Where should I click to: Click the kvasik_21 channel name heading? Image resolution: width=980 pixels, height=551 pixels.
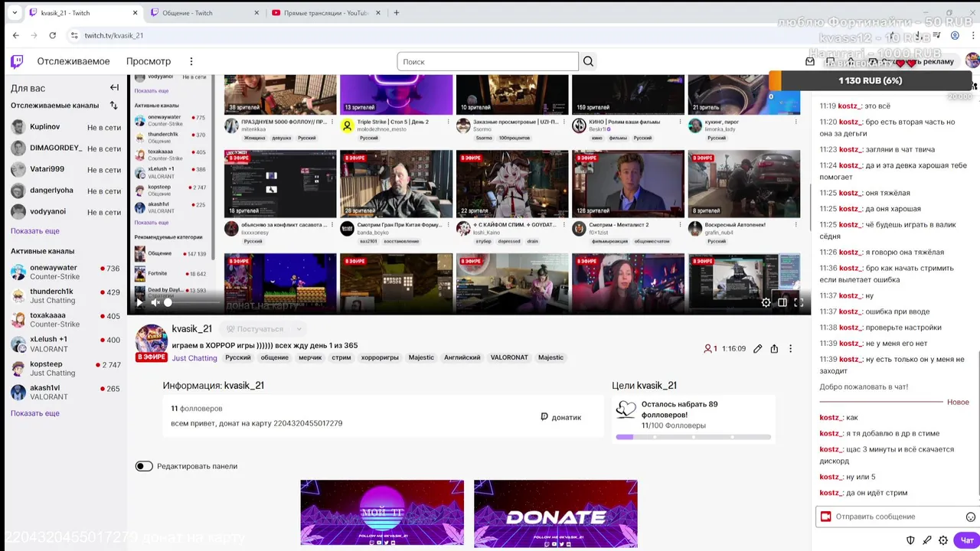[191, 328]
